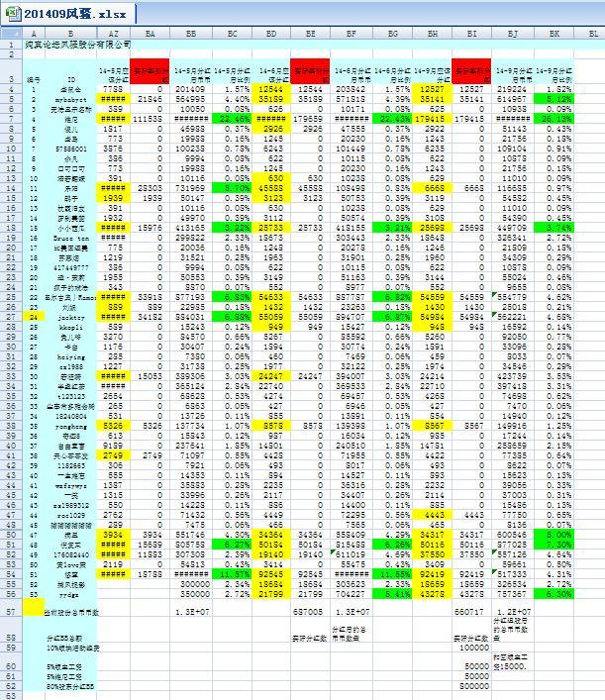Click ID cell '1182663'
The image size is (605, 700).
click(70, 465)
